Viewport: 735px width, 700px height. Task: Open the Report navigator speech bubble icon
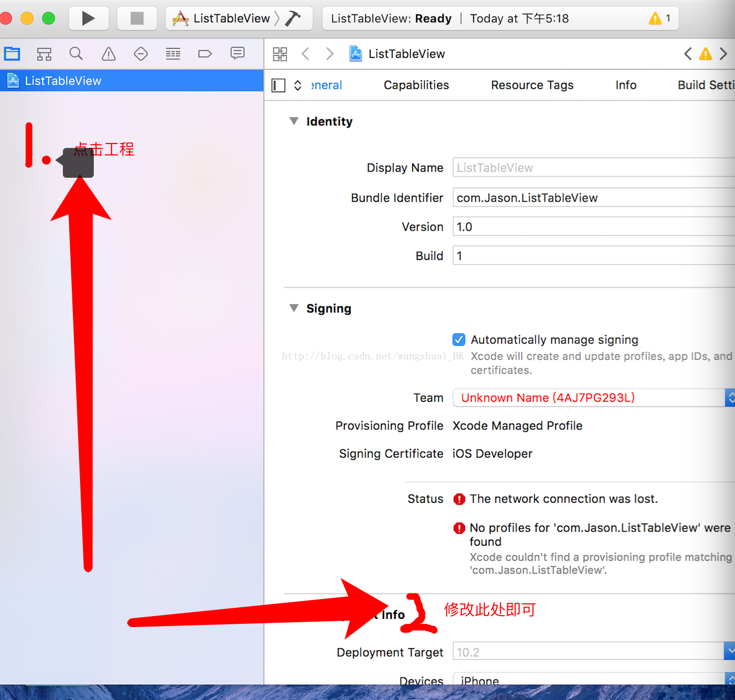click(237, 53)
